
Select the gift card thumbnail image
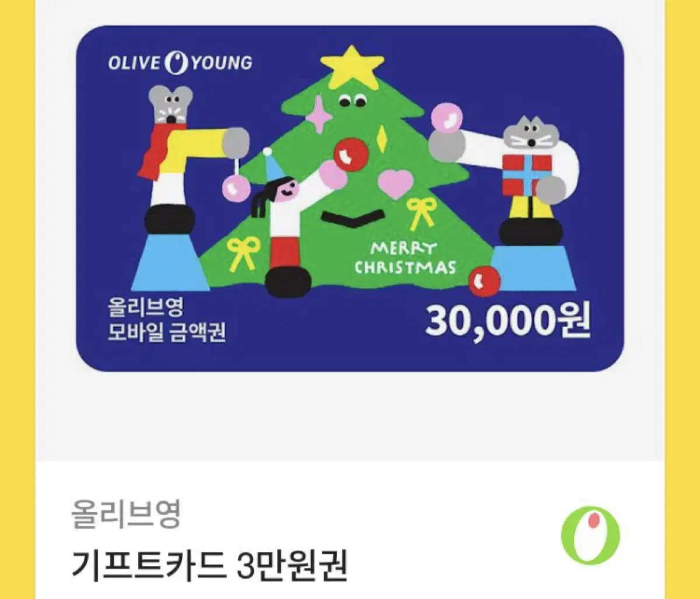(350, 198)
